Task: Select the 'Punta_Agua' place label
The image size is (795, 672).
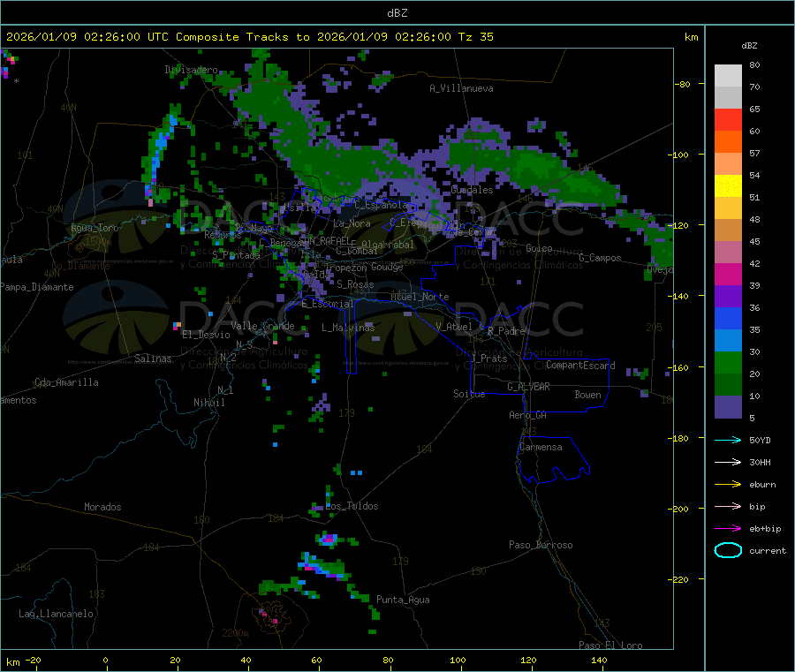Action: pyautogui.click(x=403, y=600)
